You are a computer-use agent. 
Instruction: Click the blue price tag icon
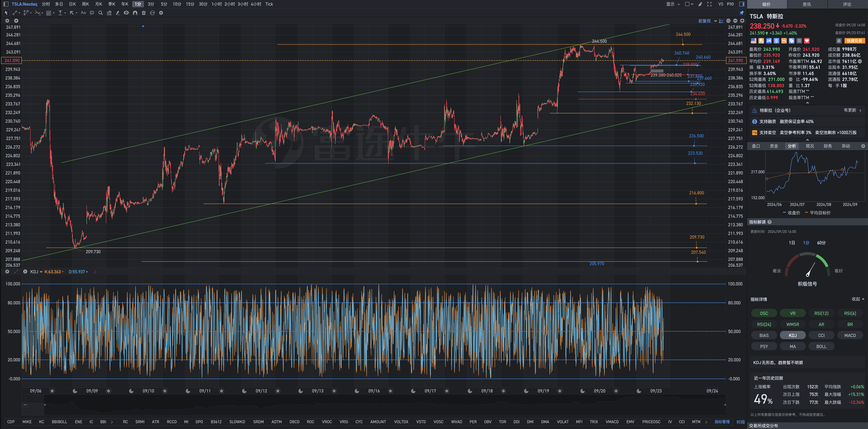(791, 41)
